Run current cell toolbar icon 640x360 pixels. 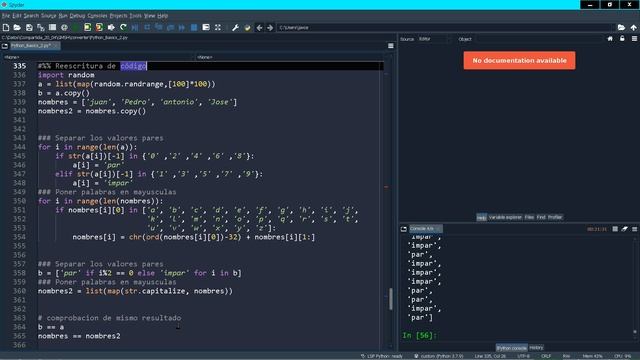point(88,27)
